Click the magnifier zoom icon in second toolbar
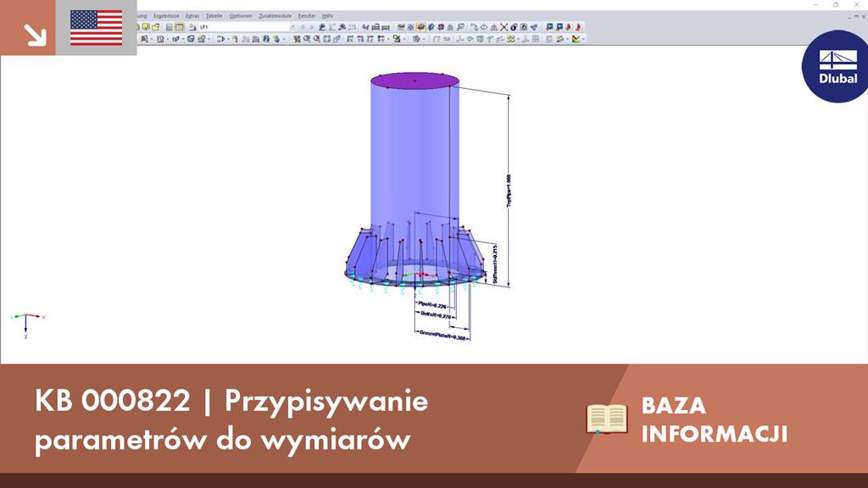 point(307,39)
